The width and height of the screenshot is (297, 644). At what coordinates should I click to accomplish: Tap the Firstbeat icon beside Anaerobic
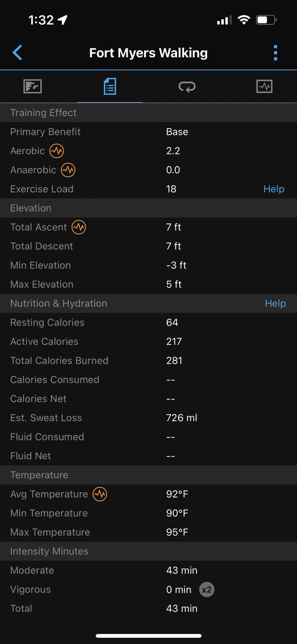coord(68,170)
